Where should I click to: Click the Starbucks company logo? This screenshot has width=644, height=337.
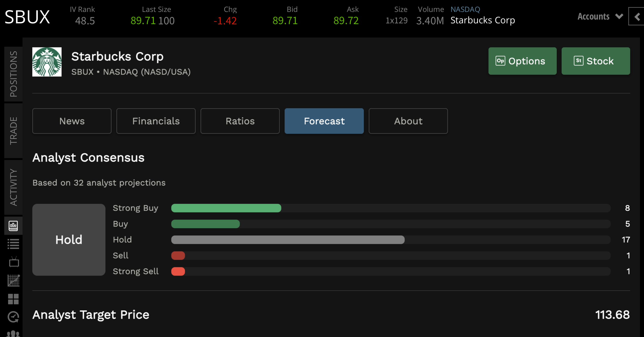pyautogui.click(x=47, y=62)
